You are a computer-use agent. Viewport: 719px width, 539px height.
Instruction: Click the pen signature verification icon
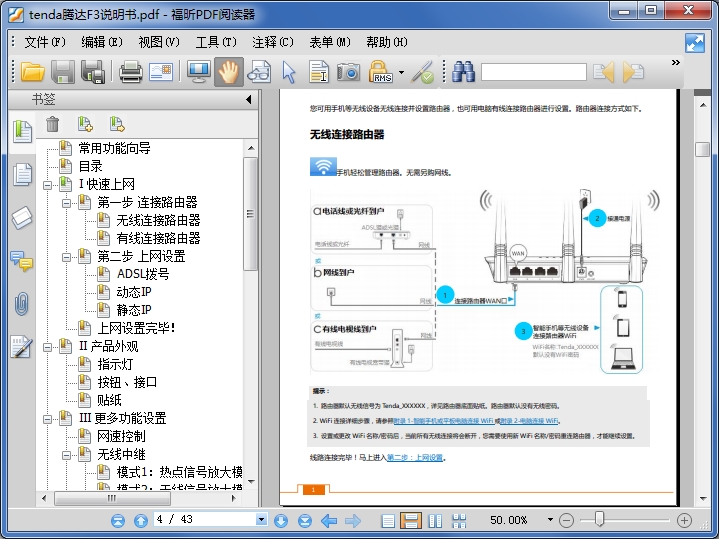(422, 72)
